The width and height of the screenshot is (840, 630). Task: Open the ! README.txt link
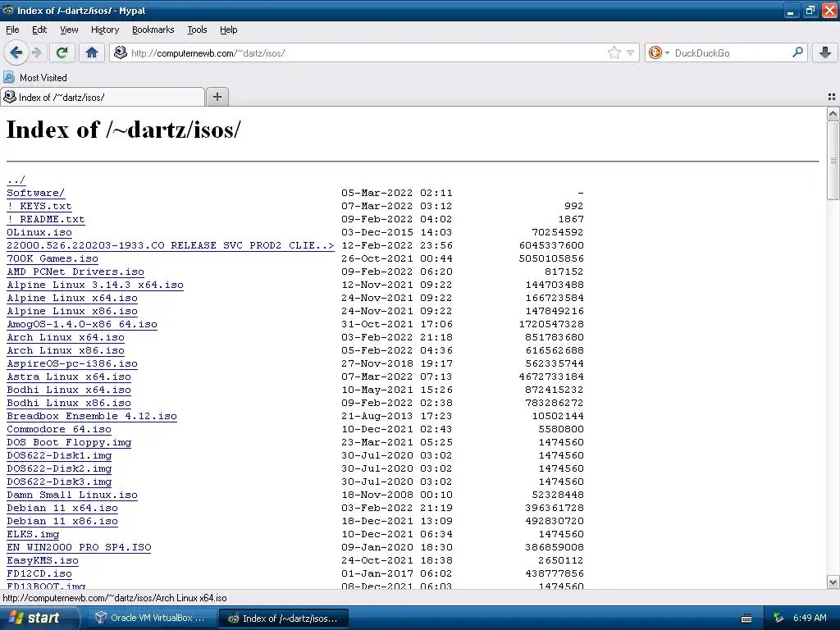[46, 219]
